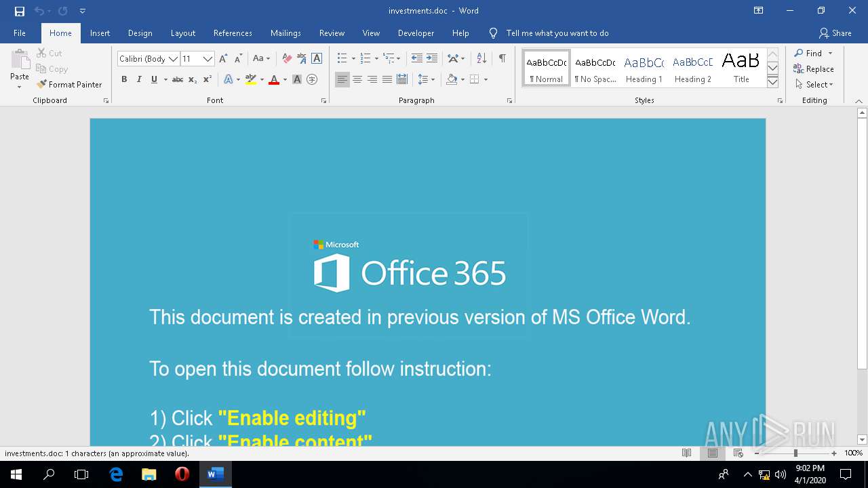The height and width of the screenshot is (488, 868).
Task: Switch to the Design tab
Action: (x=140, y=33)
